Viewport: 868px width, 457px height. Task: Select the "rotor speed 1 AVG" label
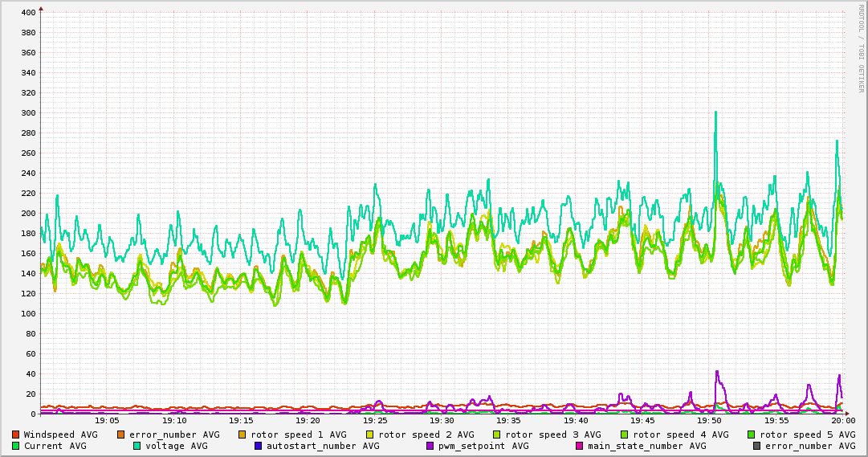(x=299, y=435)
